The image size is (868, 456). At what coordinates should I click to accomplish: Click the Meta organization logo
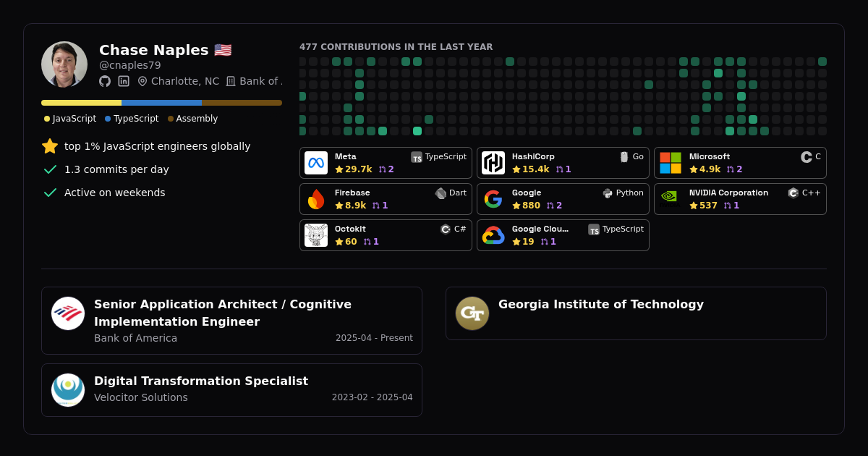tap(316, 163)
